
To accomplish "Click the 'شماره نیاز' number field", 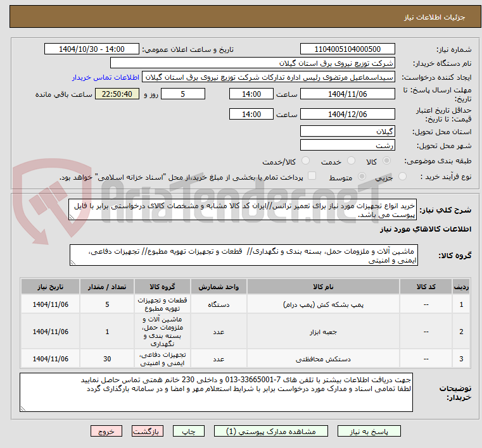I will click(347, 49).
